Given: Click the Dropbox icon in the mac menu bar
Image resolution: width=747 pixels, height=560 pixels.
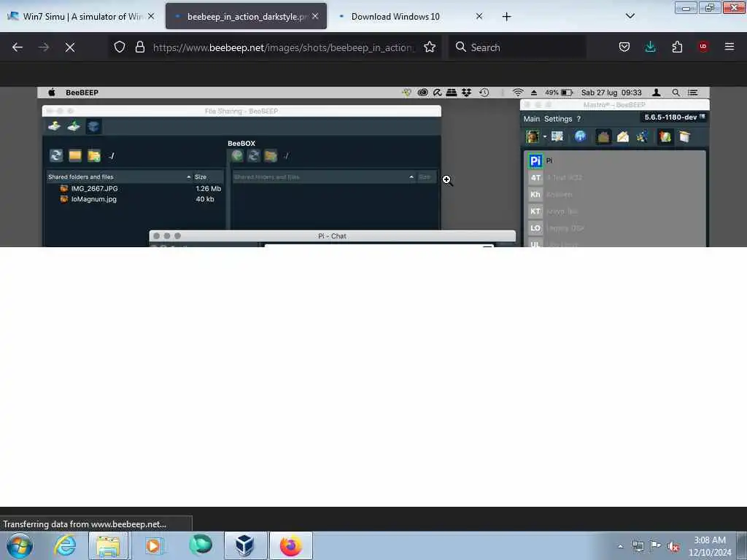Looking at the screenshot, I should point(466,93).
